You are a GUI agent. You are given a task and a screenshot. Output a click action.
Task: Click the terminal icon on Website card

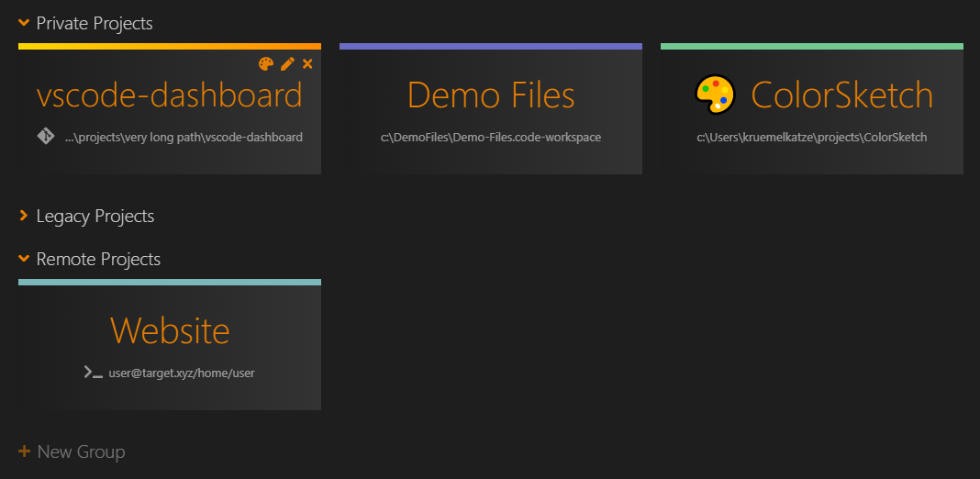93,373
